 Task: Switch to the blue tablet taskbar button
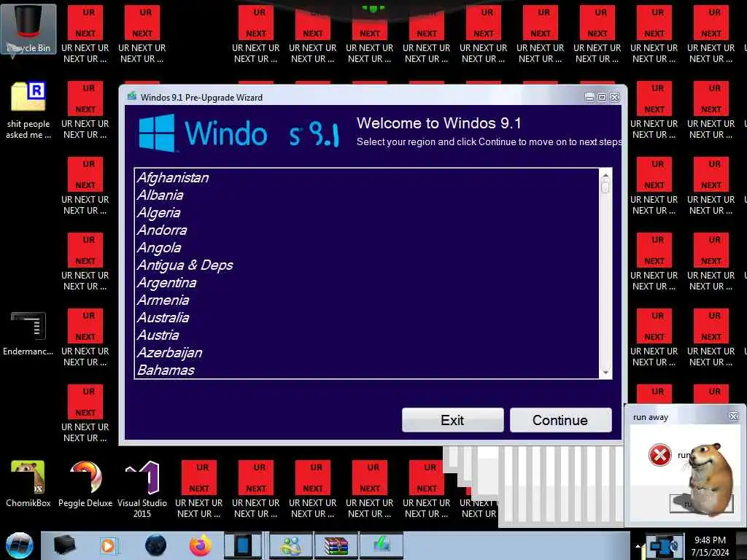tap(243, 545)
